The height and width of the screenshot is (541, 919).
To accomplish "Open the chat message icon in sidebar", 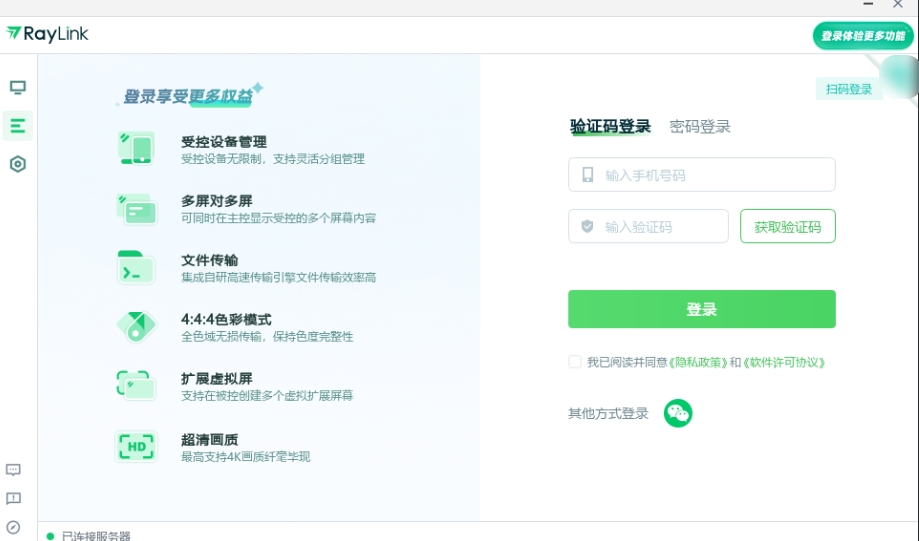I will click(x=13, y=470).
